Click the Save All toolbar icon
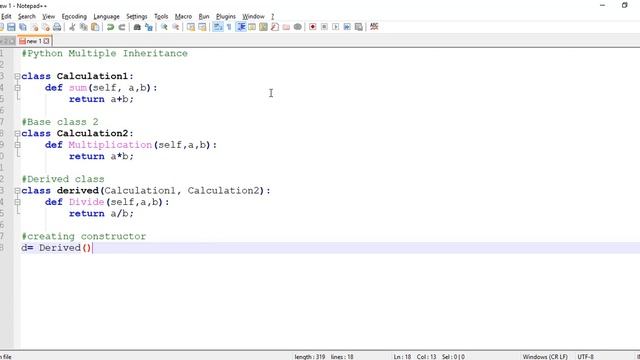 coord(23,27)
